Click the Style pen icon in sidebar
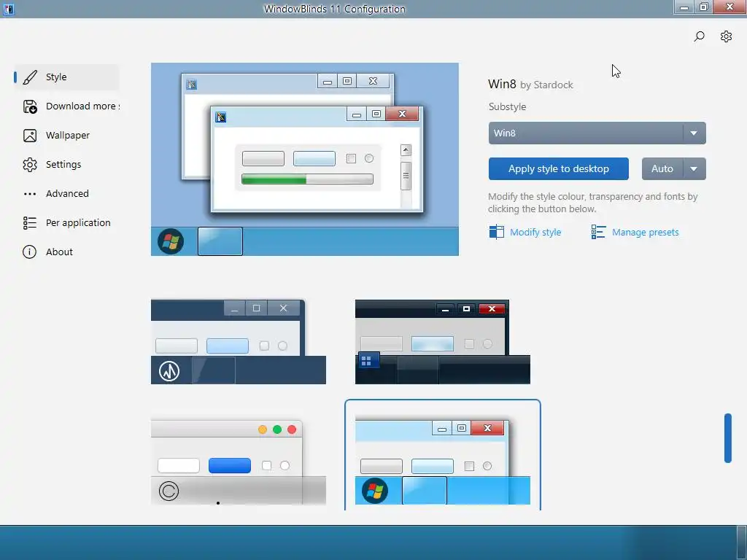This screenshot has width=747, height=560. (x=30, y=77)
